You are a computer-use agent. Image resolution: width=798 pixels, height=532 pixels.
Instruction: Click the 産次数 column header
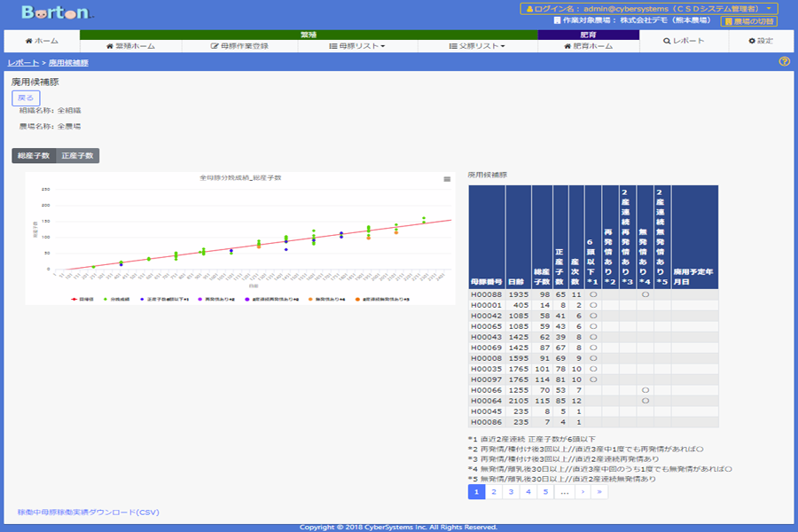click(x=576, y=238)
